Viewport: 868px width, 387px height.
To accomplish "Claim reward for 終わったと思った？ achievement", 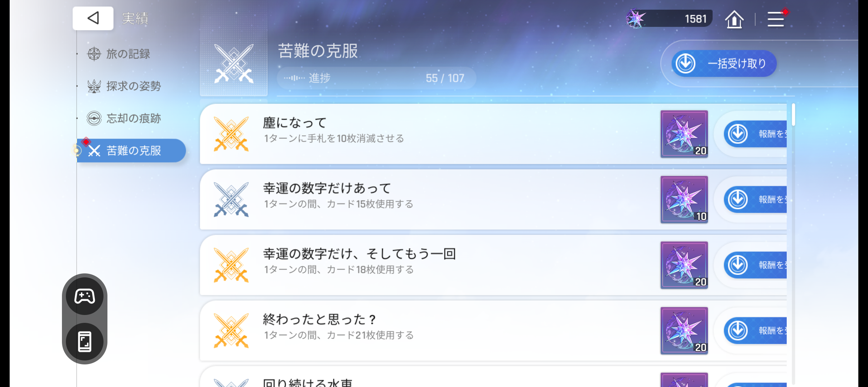I will (x=756, y=331).
